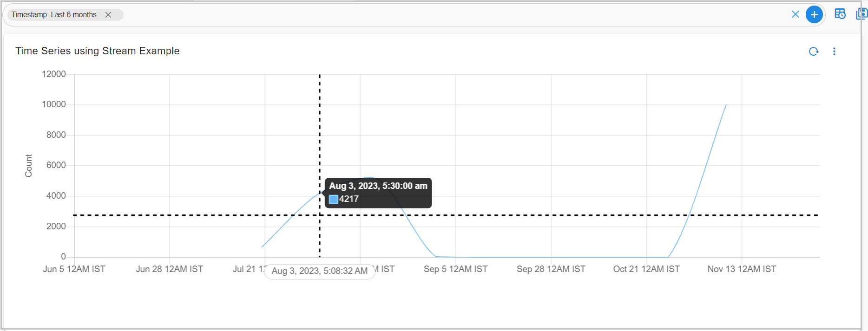The image size is (868, 331).
Task: Remove the Timestamp Last 6 months filter chip
Action: [108, 15]
